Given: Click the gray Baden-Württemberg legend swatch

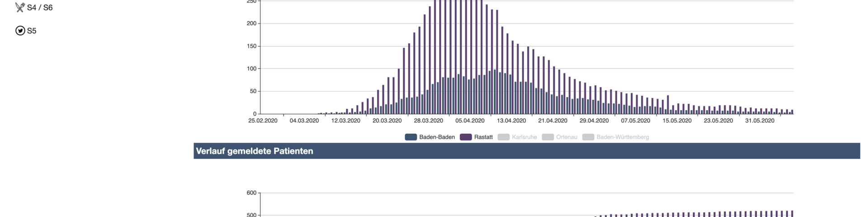Looking at the screenshot, I should [x=588, y=137].
